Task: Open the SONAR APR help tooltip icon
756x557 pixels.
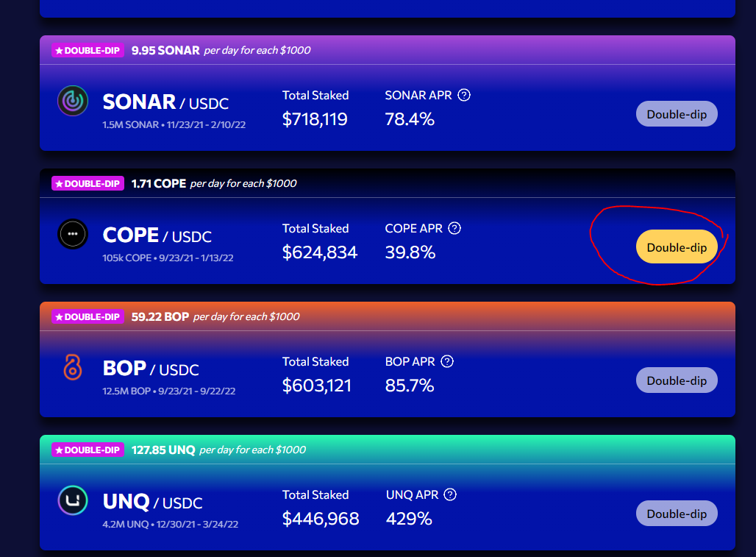Action: click(x=464, y=95)
